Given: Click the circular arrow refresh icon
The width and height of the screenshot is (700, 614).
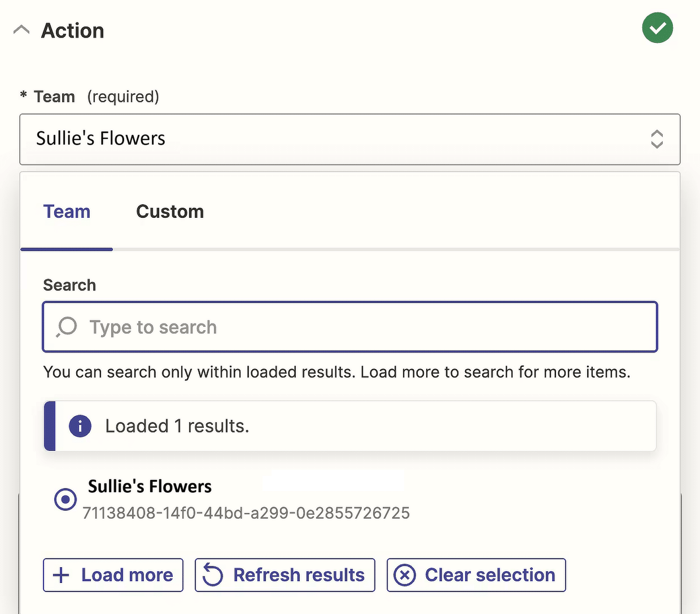Looking at the screenshot, I should pyautogui.click(x=213, y=575).
